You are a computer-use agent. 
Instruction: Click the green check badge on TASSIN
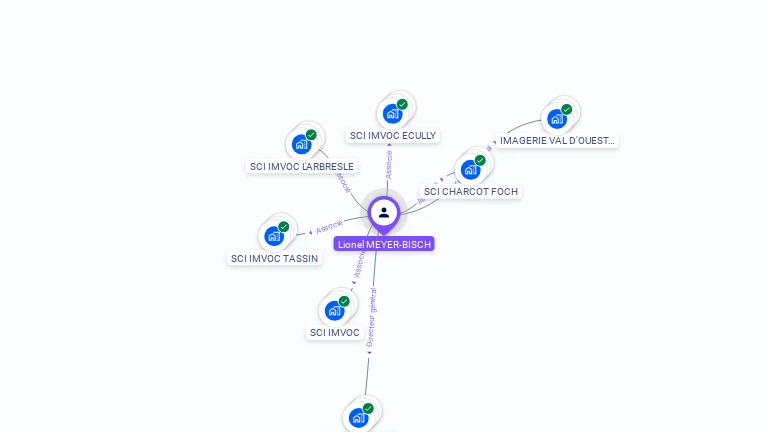284,227
